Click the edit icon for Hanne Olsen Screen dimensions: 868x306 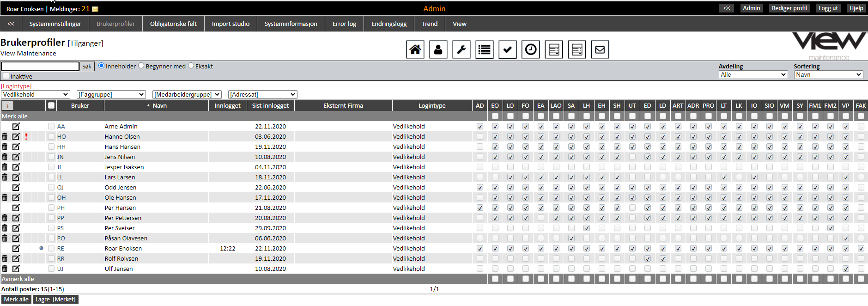pos(16,136)
